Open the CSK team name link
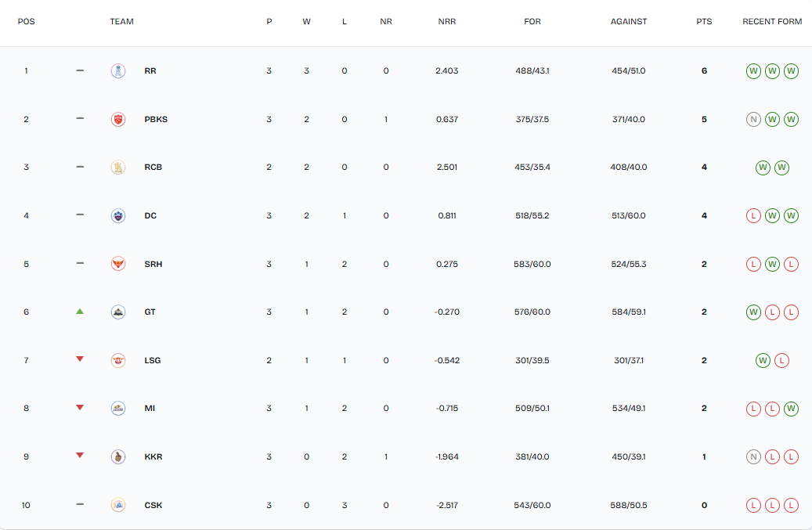Image resolution: width=812 pixels, height=530 pixels. [153, 506]
